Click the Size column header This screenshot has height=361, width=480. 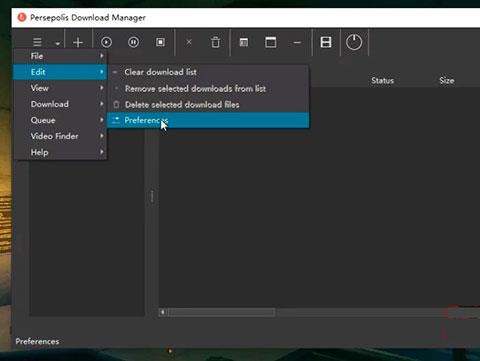tap(447, 80)
